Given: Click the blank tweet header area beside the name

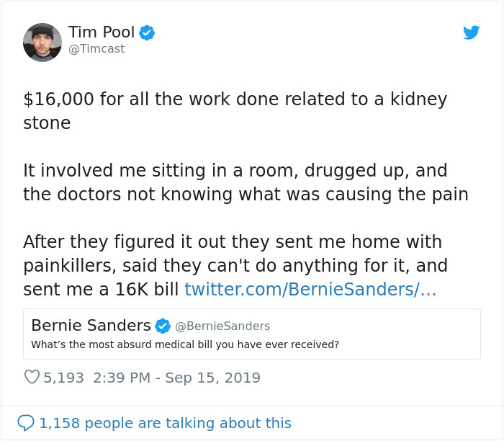Looking at the screenshot, I should pos(302,40).
